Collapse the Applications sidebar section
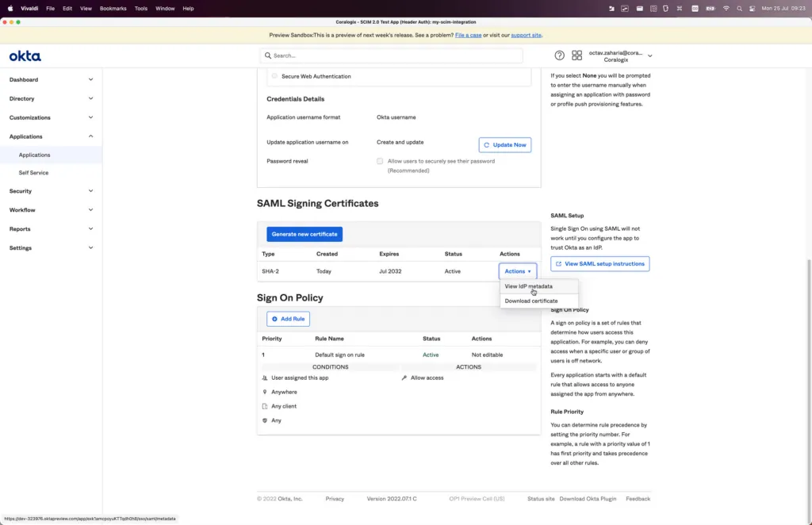Image resolution: width=812 pixels, height=525 pixels. point(51,136)
